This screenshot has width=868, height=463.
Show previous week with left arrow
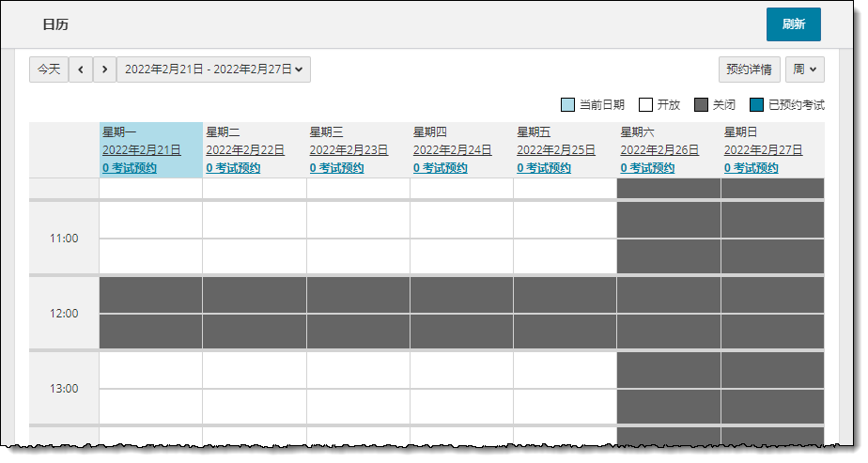(81, 69)
